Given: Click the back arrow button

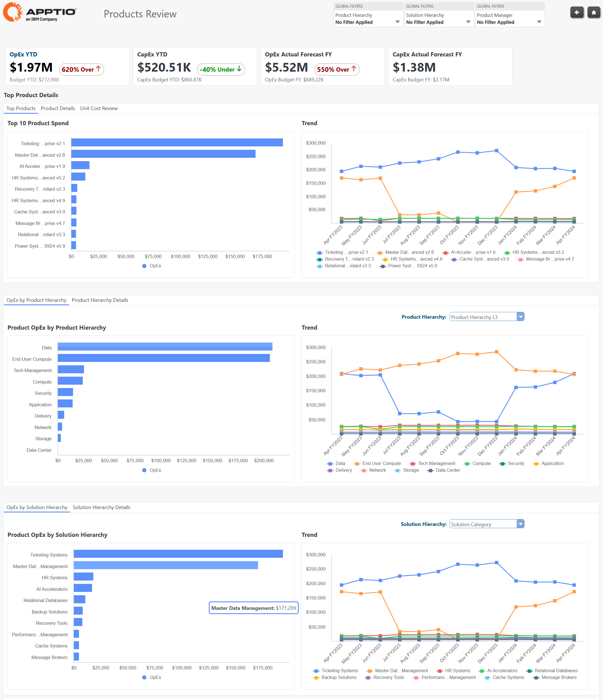Looking at the screenshot, I should [577, 13].
